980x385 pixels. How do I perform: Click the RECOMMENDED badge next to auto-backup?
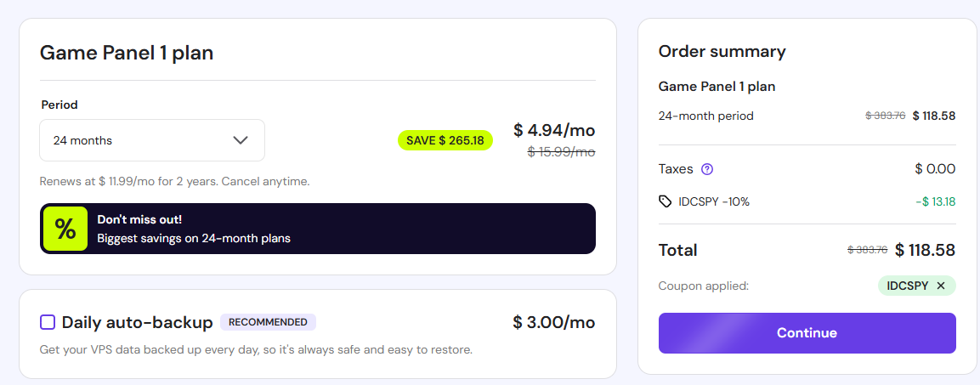tap(268, 322)
